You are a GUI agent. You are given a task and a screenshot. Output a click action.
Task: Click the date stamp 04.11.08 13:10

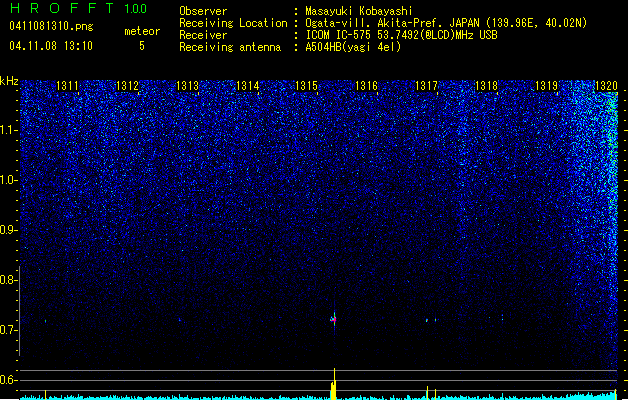tap(51, 46)
